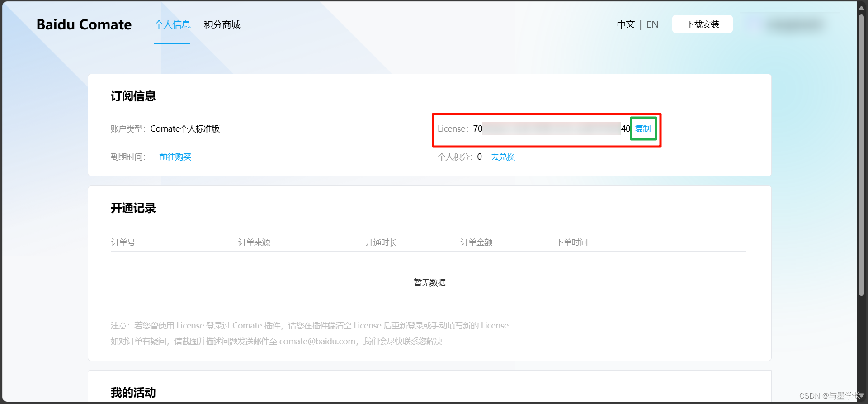Click the scrollbar down arrow
Image resolution: width=868 pixels, height=404 pixels.
[861, 396]
